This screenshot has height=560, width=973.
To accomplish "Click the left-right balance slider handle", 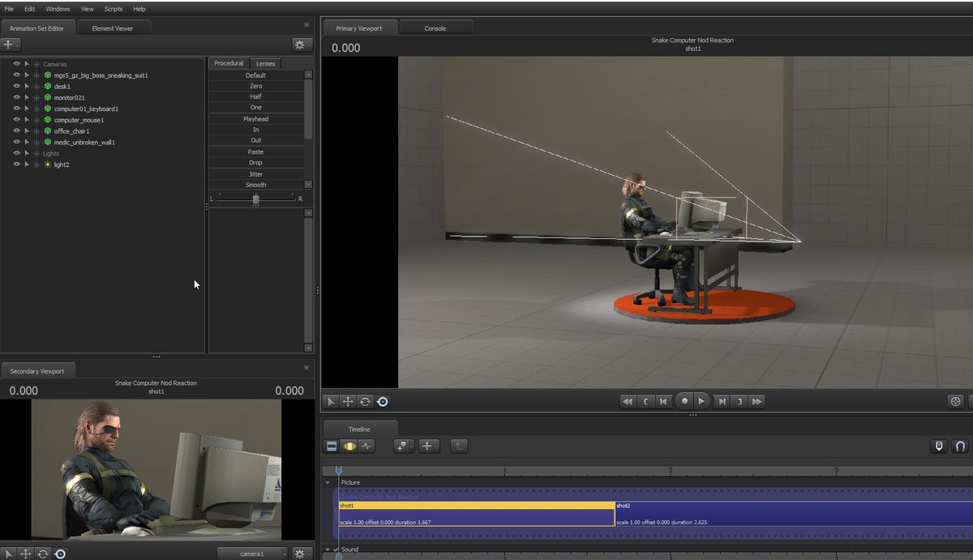I will 256,199.
